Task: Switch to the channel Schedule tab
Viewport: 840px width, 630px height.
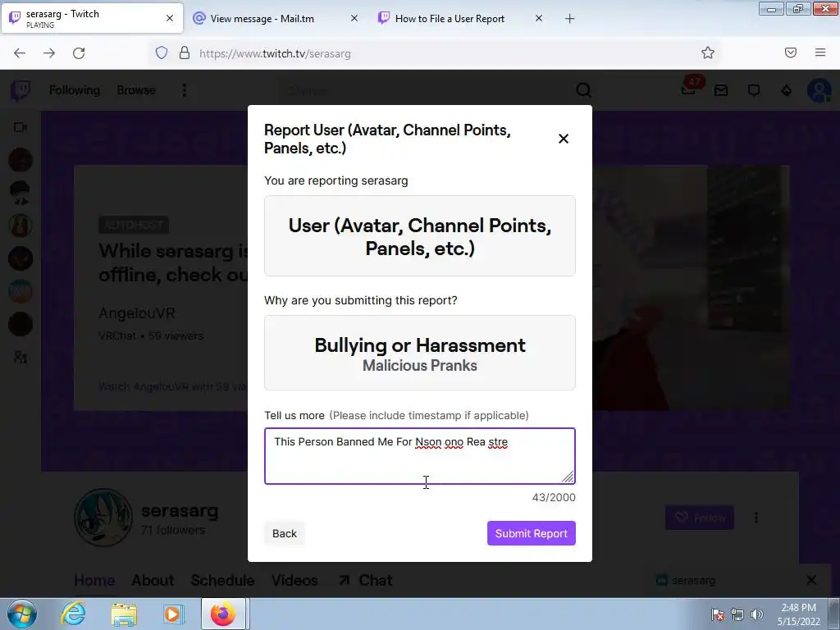Action: pyautogui.click(x=222, y=580)
